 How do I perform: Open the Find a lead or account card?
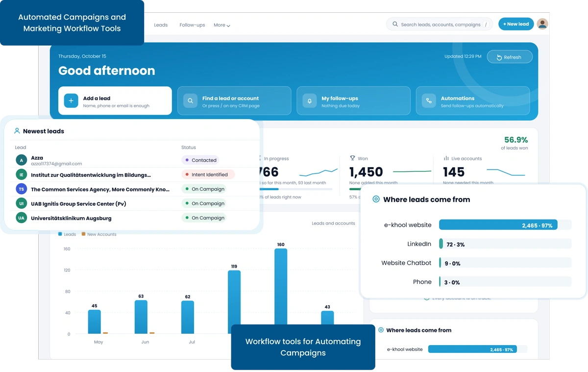(234, 100)
